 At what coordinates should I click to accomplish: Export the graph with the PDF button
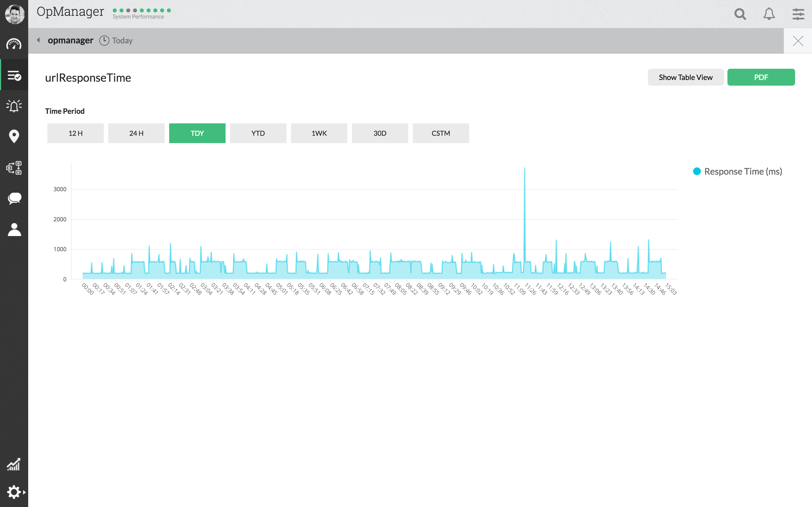(x=761, y=77)
